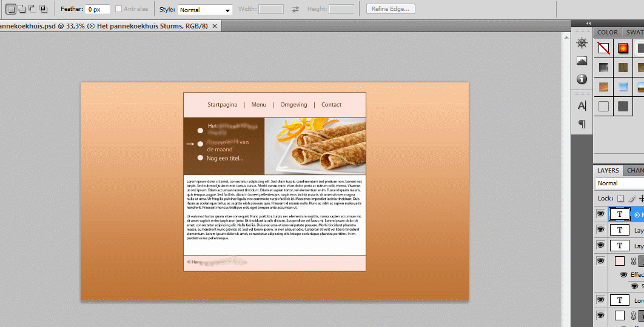Open the Info panel icon
This screenshot has height=327, width=644.
point(582,79)
